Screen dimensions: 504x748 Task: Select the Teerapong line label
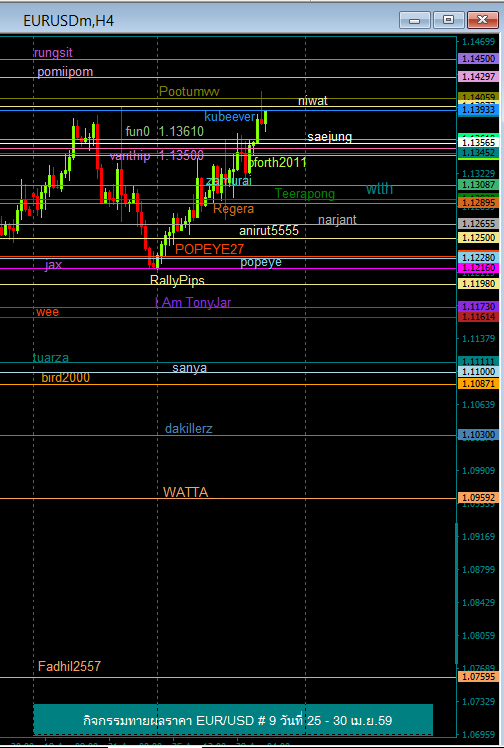tap(305, 194)
